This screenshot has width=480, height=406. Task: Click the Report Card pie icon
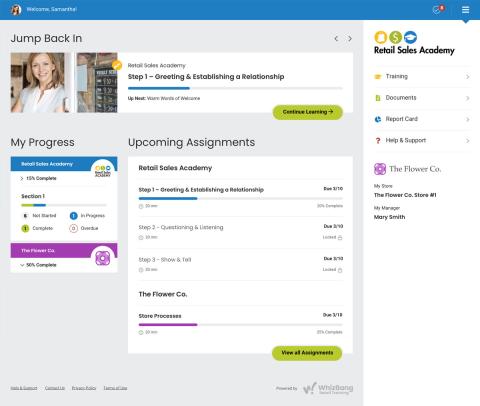[x=378, y=119]
